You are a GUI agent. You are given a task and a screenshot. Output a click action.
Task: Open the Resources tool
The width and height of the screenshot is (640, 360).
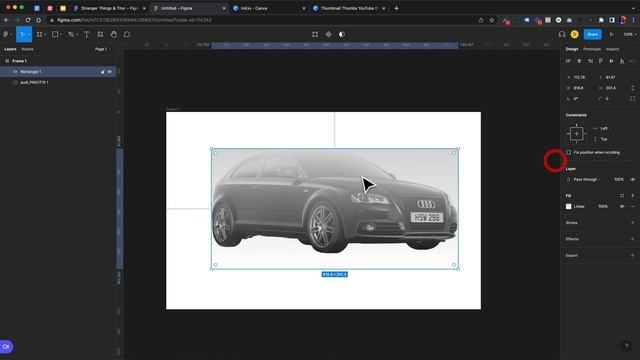coord(100,35)
